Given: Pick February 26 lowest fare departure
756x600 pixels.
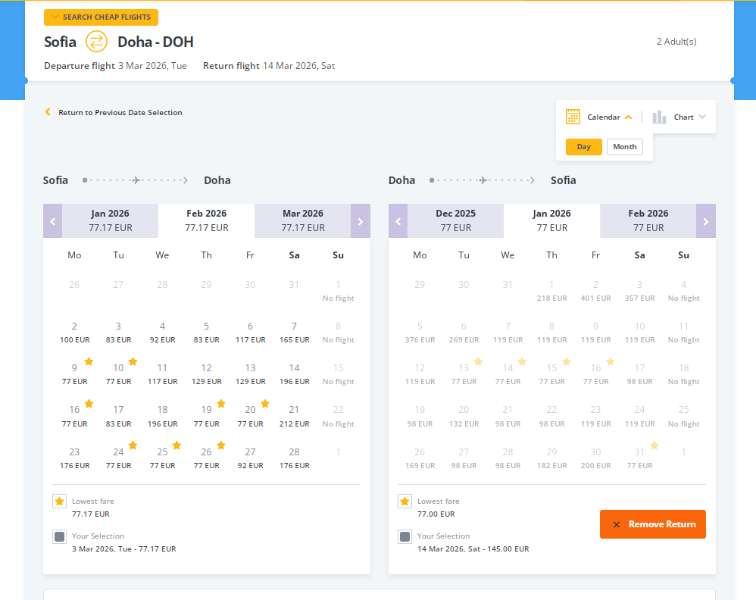Looking at the screenshot, I should click(206, 458).
